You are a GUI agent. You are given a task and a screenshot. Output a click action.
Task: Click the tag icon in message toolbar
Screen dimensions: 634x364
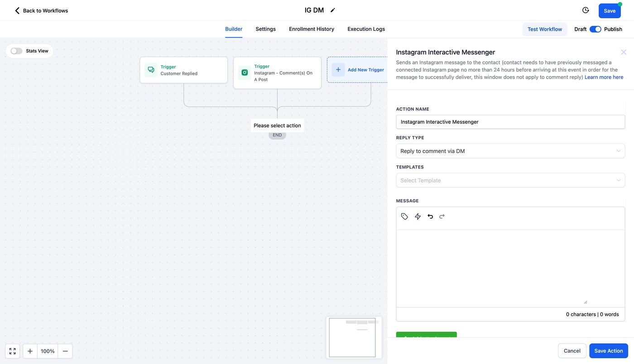404,216
